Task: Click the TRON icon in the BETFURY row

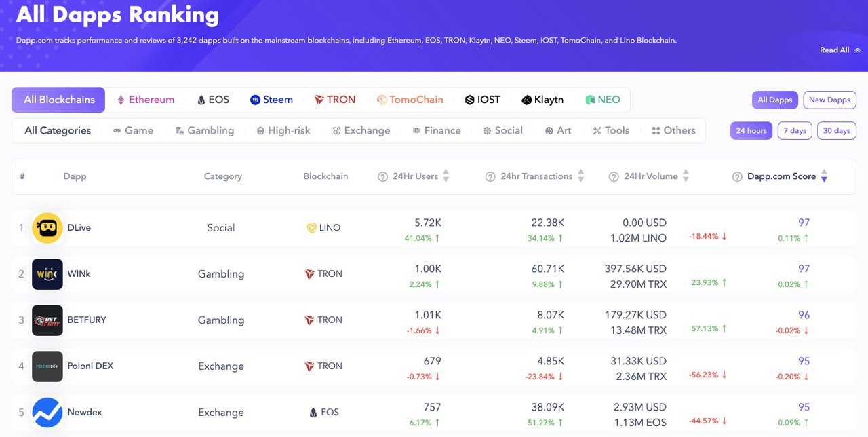Action: pos(310,320)
